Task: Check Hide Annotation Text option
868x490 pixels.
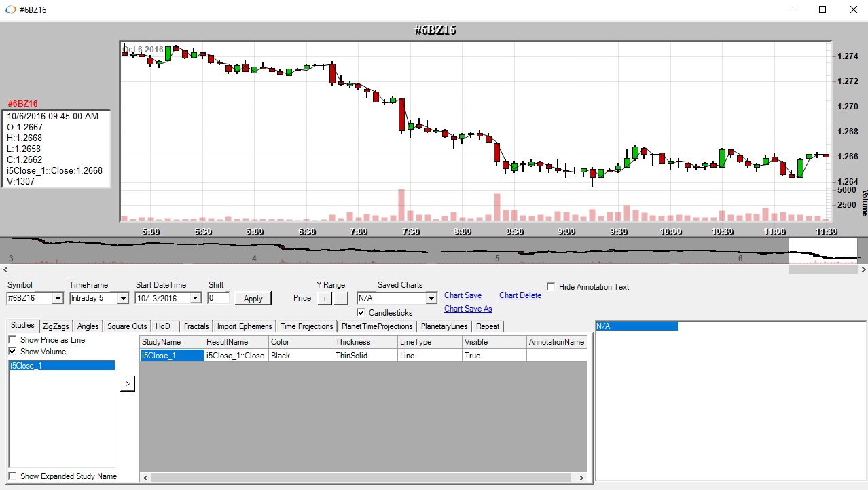Action: (551, 287)
